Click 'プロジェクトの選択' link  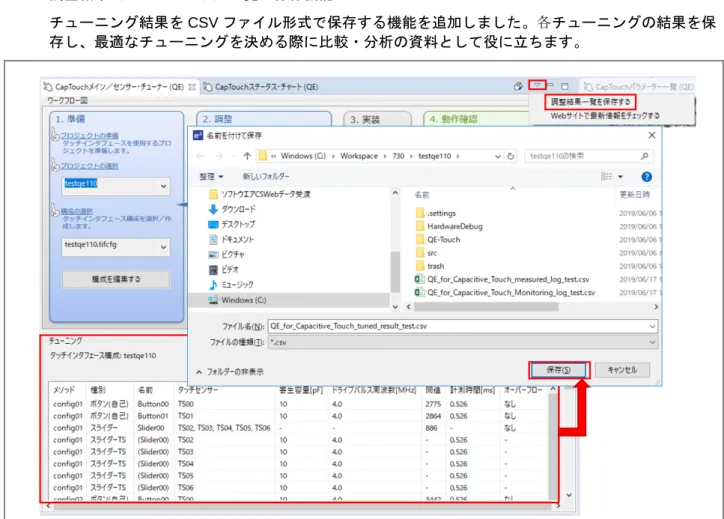[90, 166]
